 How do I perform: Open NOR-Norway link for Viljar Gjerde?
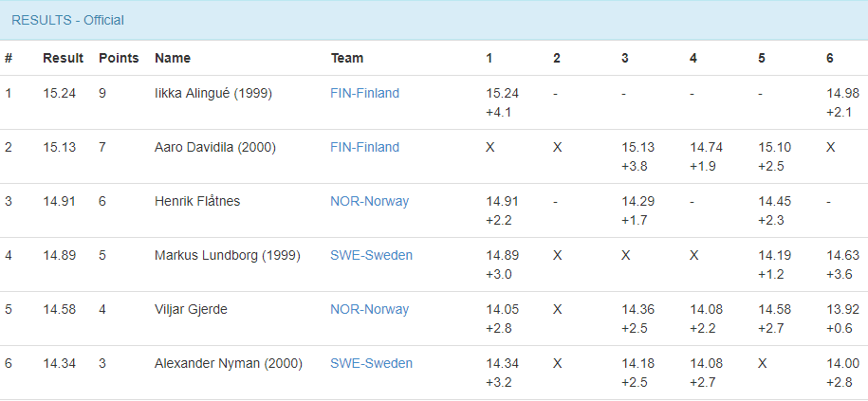(369, 309)
